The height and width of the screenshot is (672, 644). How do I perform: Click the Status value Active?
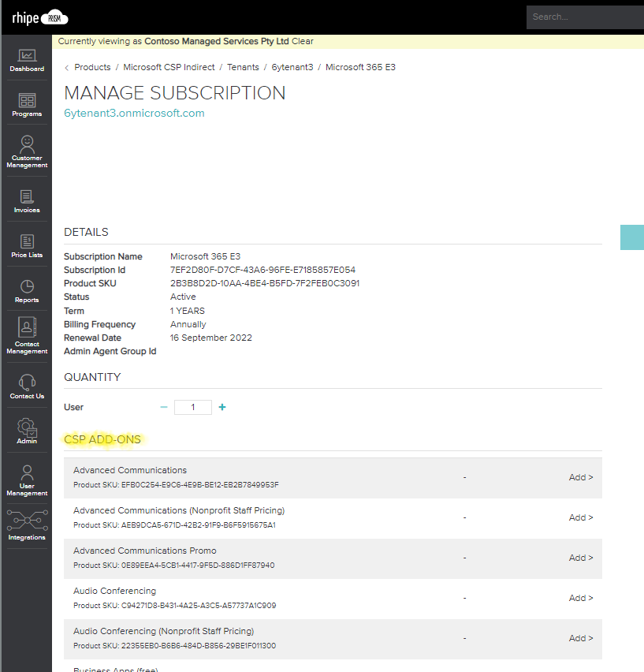[183, 297]
